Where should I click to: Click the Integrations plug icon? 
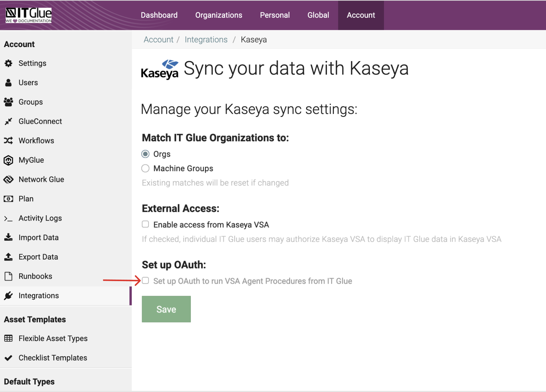pyautogui.click(x=8, y=295)
